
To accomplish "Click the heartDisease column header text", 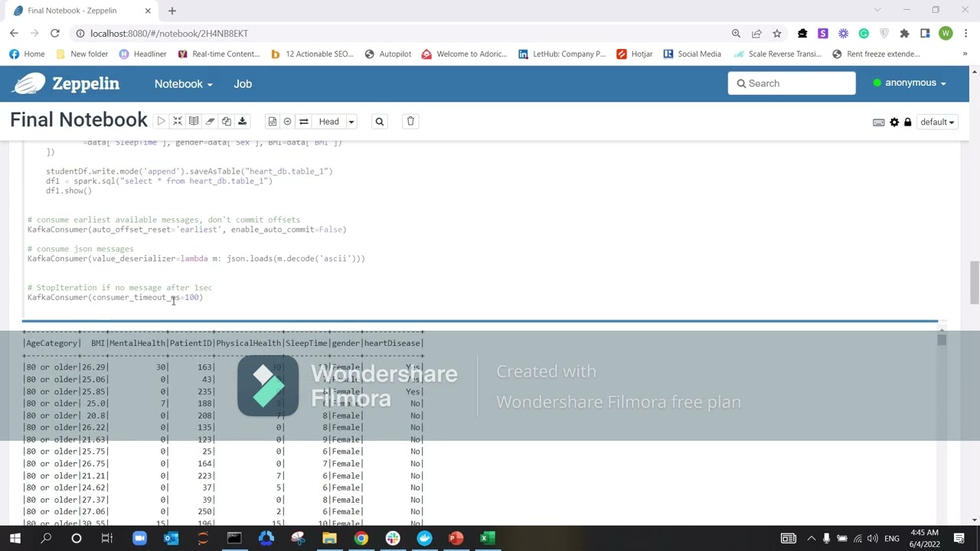I will 391,343.
